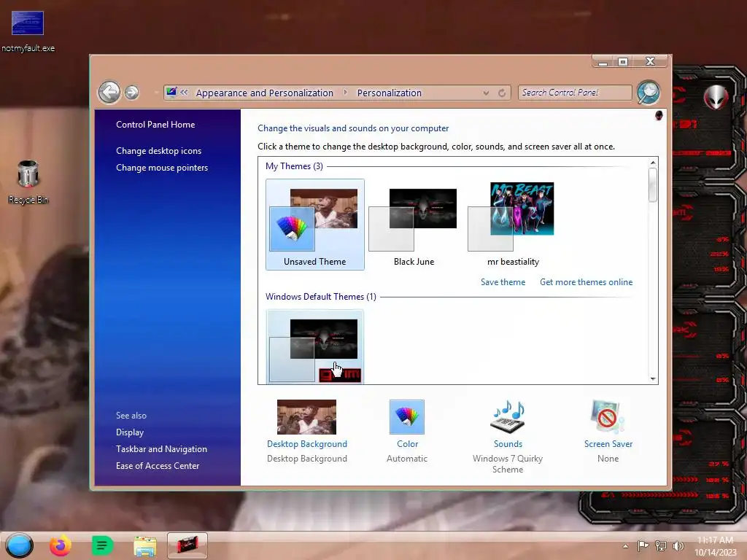Select notmyfault.exe desktop icon
Viewport: 747px width, 560px height.
[28, 31]
